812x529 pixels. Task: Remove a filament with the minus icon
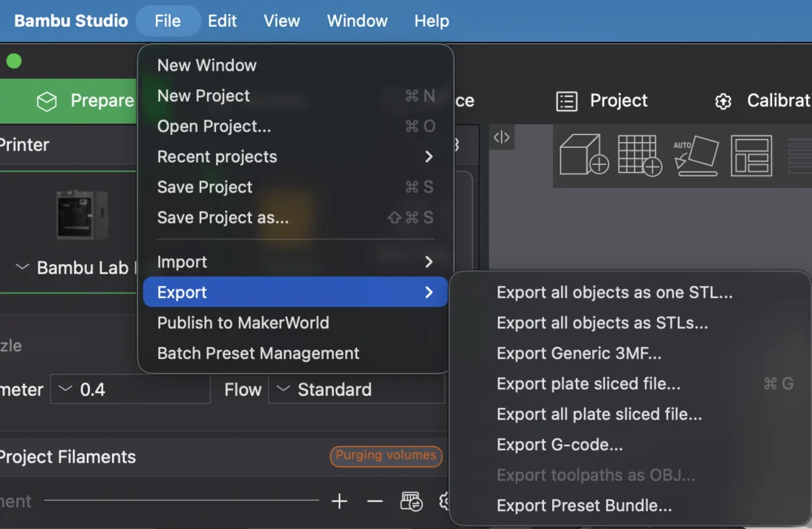375,501
